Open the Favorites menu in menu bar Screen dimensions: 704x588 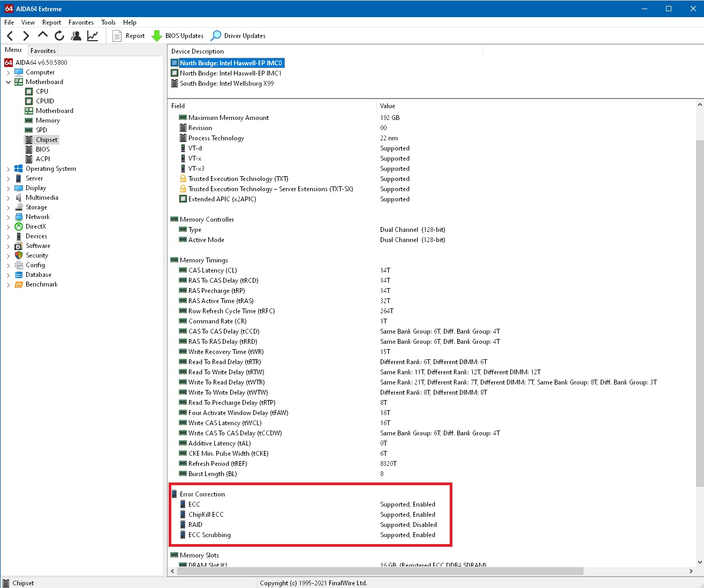[x=81, y=22]
